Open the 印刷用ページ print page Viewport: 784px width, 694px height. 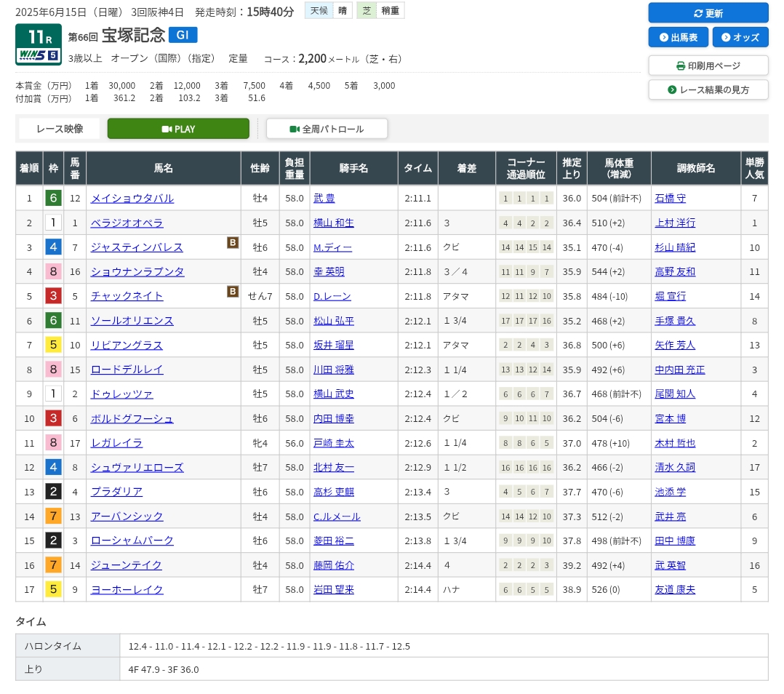[708, 65]
